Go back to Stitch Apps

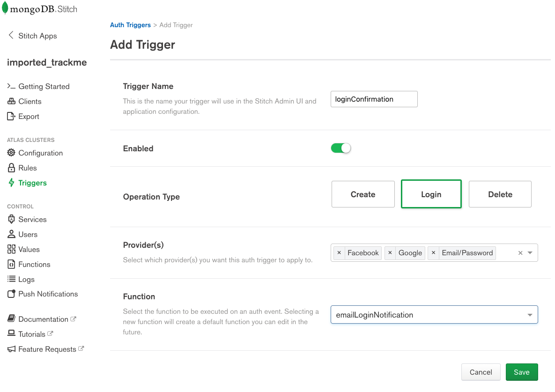point(37,36)
